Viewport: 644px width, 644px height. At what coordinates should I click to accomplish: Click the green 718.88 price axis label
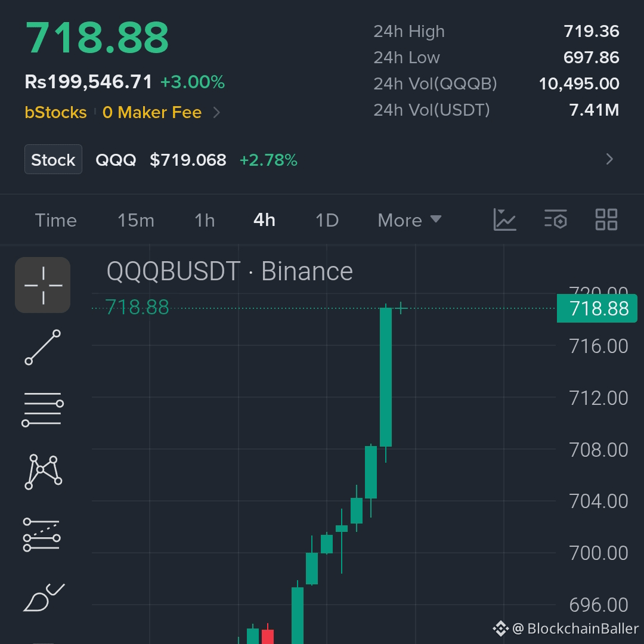coord(597,308)
